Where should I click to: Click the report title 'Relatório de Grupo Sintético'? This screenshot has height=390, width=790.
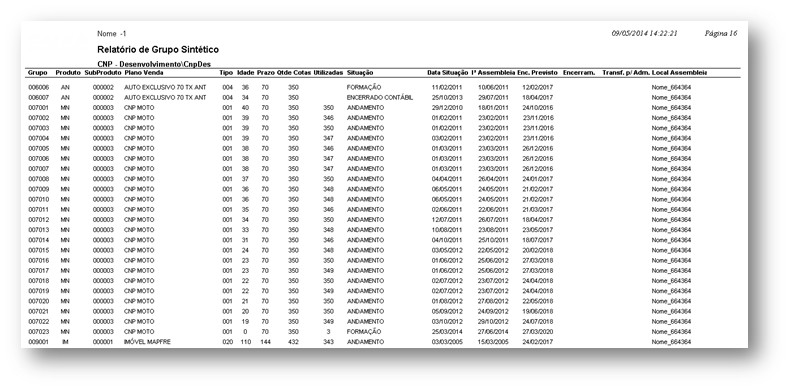click(x=158, y=50)
